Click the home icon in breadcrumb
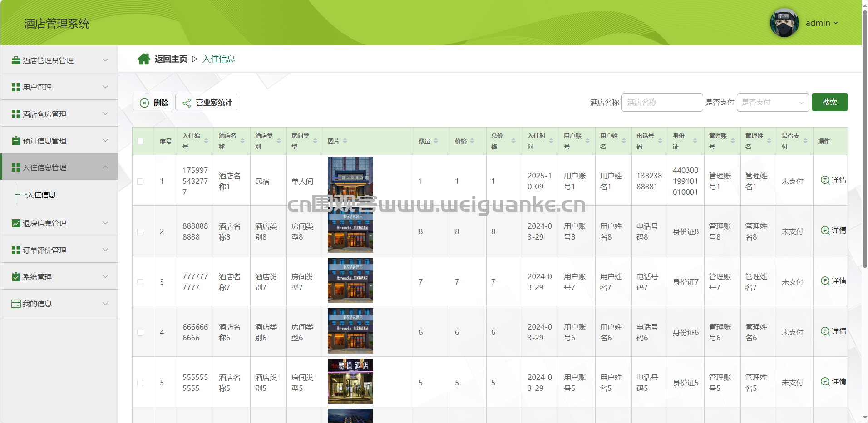 pyautogui.click(x=143, y=59)
